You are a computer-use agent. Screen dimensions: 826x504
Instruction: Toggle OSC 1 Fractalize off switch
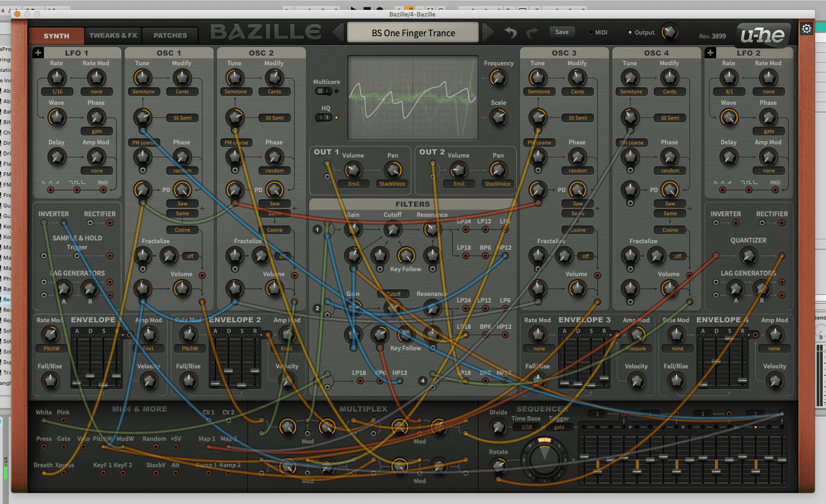point(190,256)
